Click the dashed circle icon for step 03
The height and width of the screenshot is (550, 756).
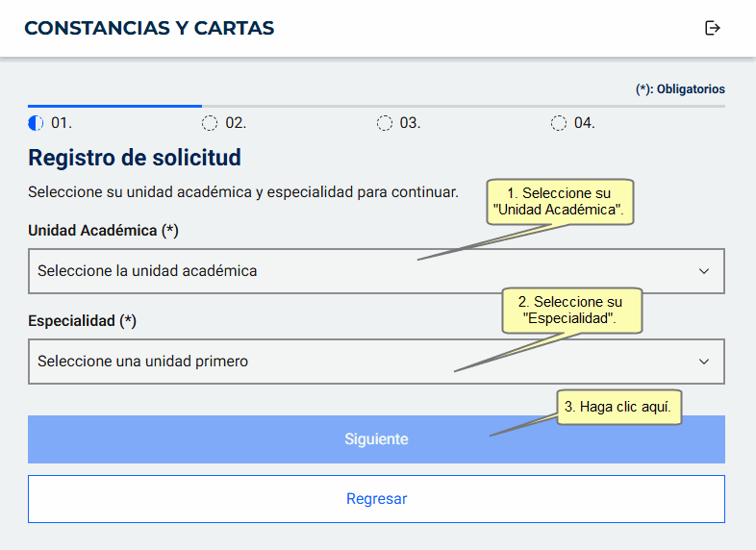click(384, 123)
